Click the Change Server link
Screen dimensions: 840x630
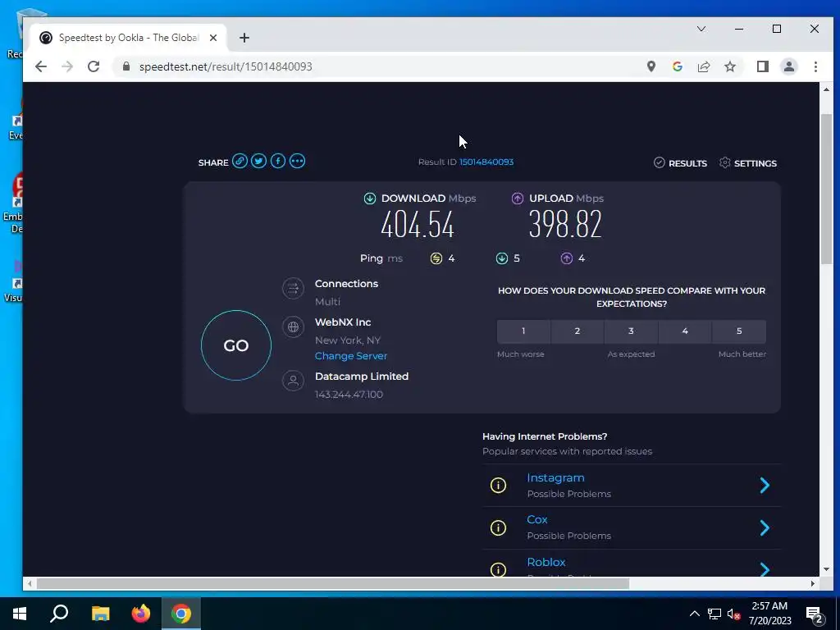coord(351,356)
